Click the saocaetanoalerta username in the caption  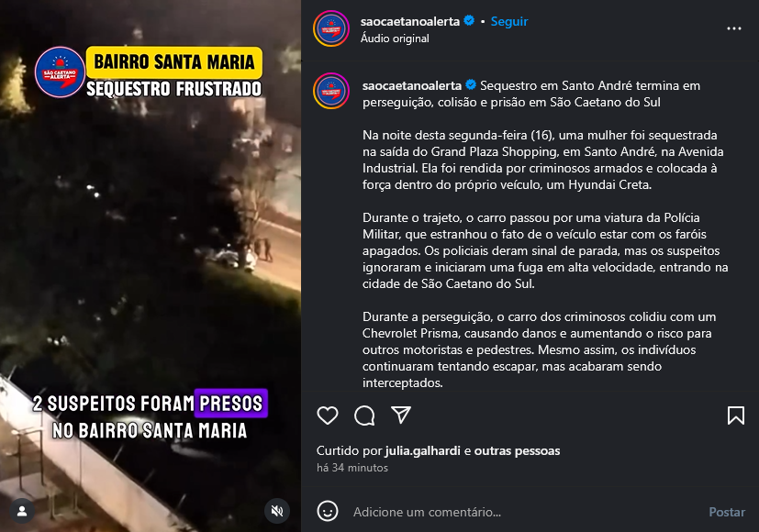tap(412, 85)
